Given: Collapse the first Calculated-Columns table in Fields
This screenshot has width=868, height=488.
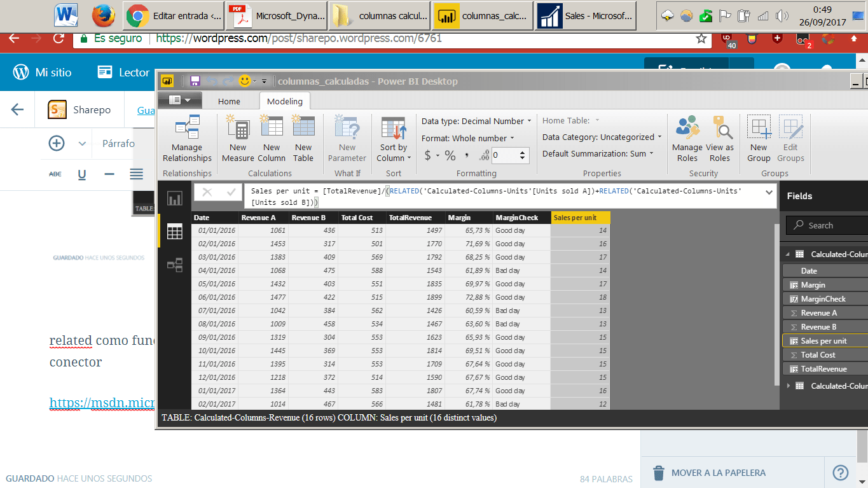Looking at the screenshot, I should 789,254.
